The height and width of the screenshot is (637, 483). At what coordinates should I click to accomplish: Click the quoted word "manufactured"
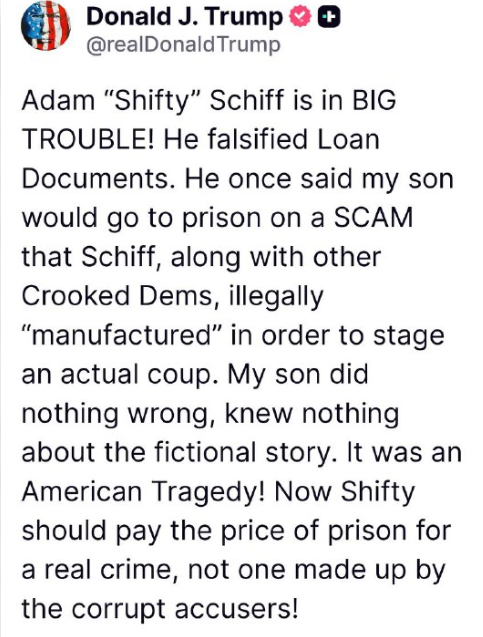122,336
